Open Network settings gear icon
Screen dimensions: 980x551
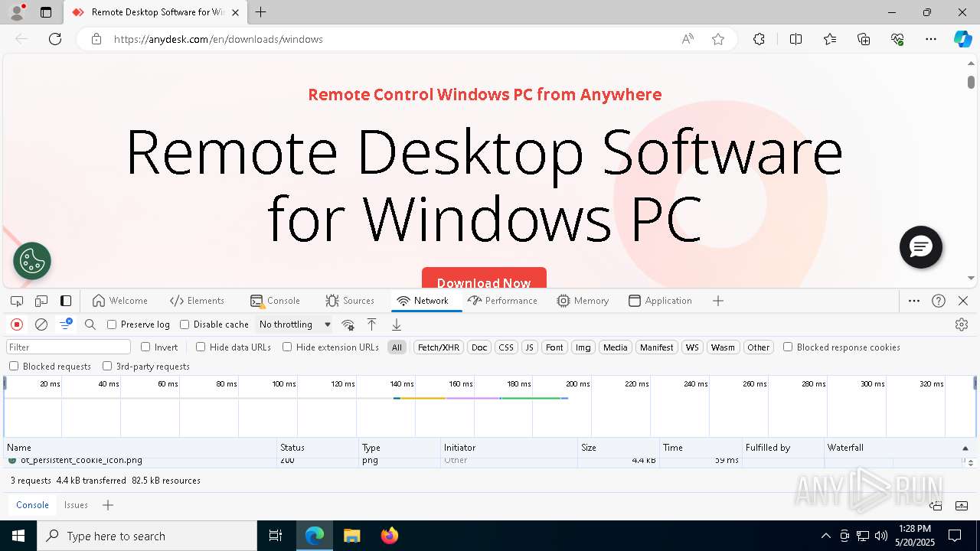click(x=962, y=324)
